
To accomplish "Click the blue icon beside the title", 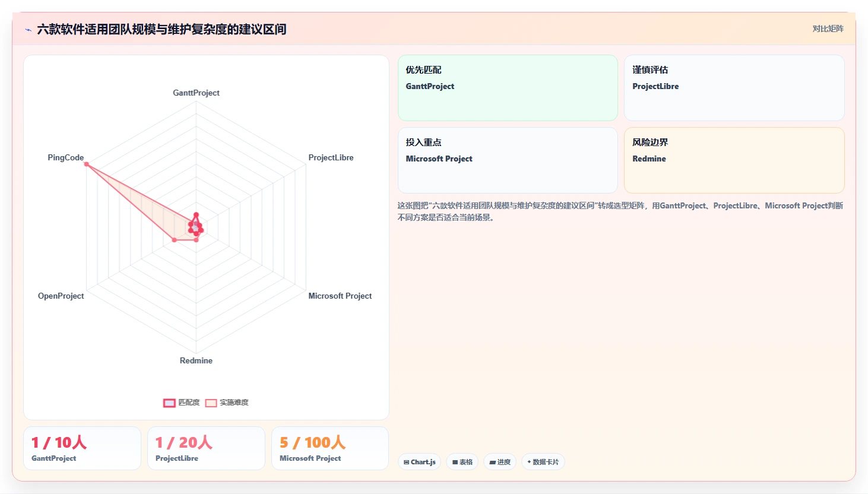I will pos(28,30).
